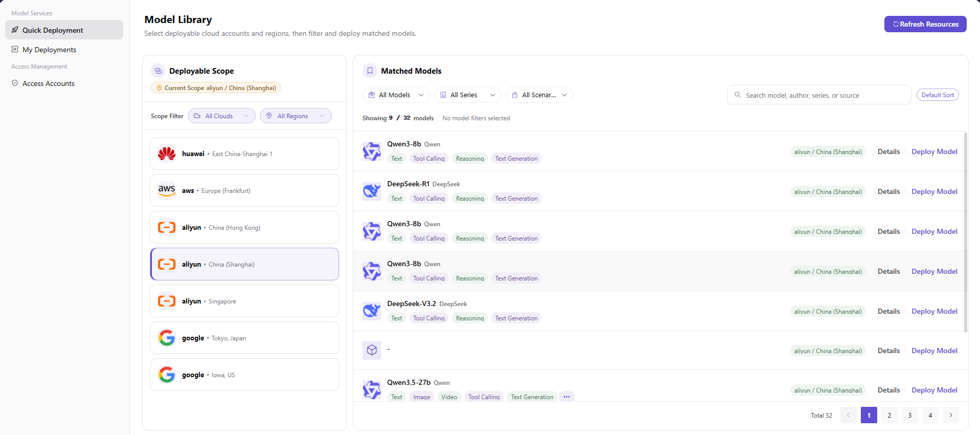The width and height of the screenshot is (980, 435).
Task: Click the previous page arrow
Action: click(849, 415)
